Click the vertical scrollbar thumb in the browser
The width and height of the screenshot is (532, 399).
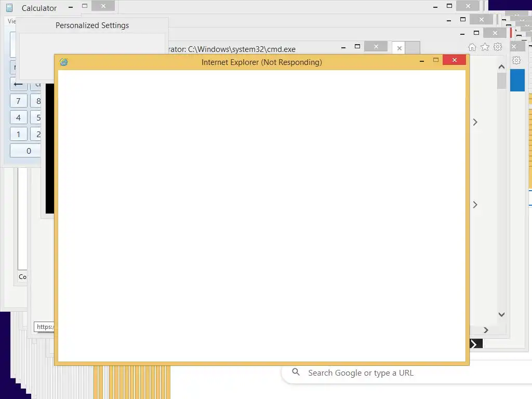[501, 81]
